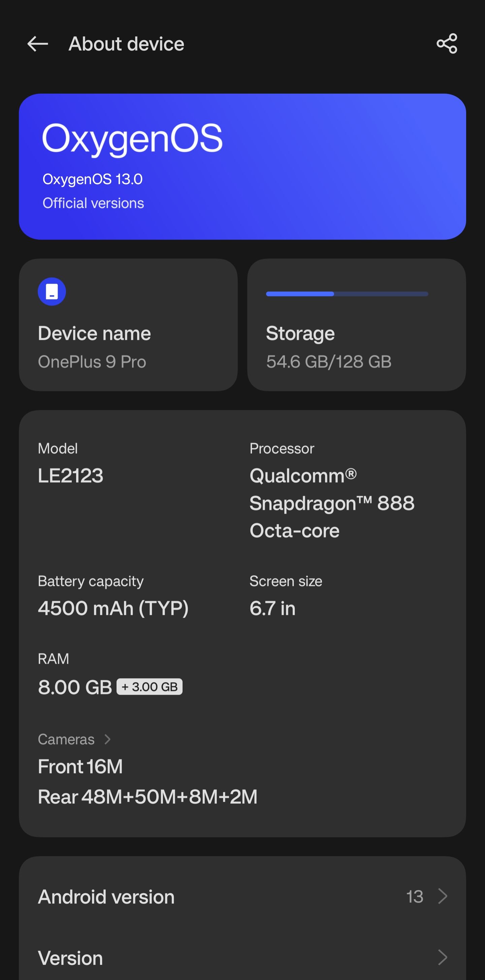Tap the 6.7 in screen size
The image size is (485, 980).
click(x=272, y=608)
